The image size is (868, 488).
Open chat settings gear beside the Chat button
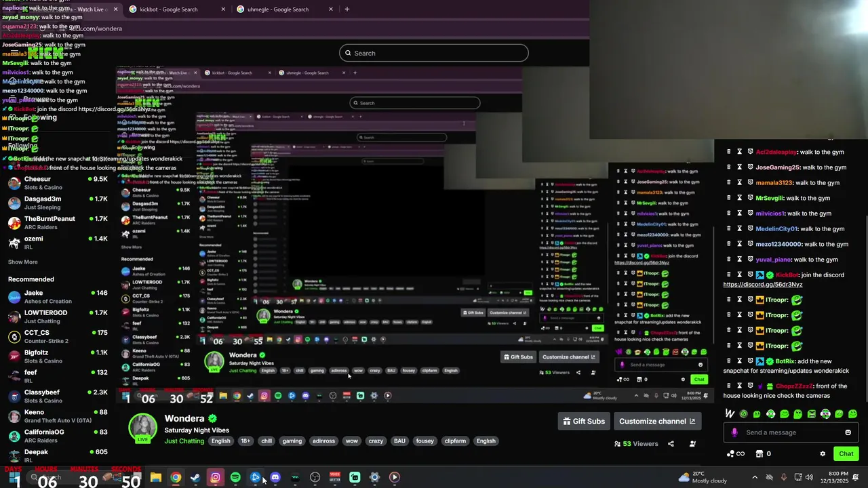coord(823,454)
